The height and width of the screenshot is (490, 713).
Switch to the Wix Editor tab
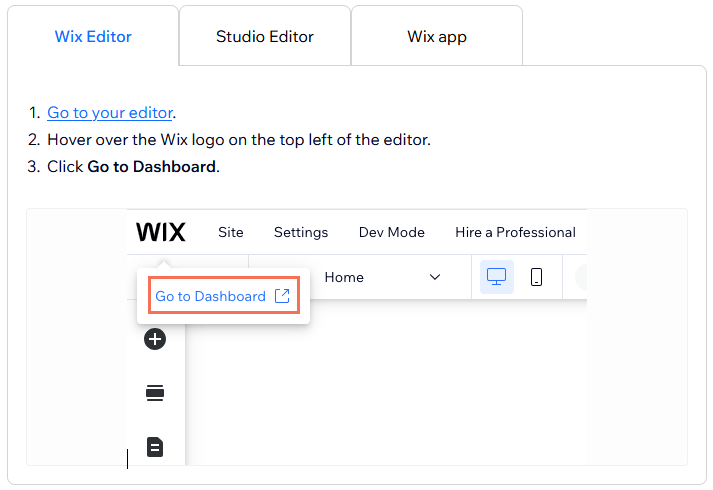click(93, 36)
